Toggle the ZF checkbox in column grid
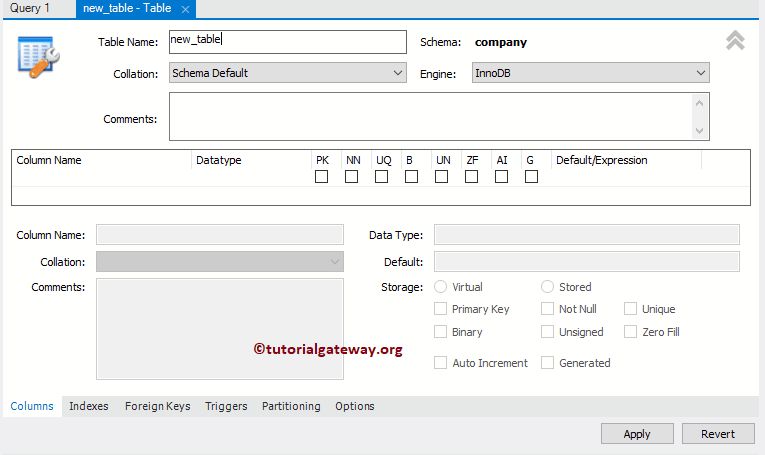The height and width of the screenshot is (455, 765). [471, 177]
